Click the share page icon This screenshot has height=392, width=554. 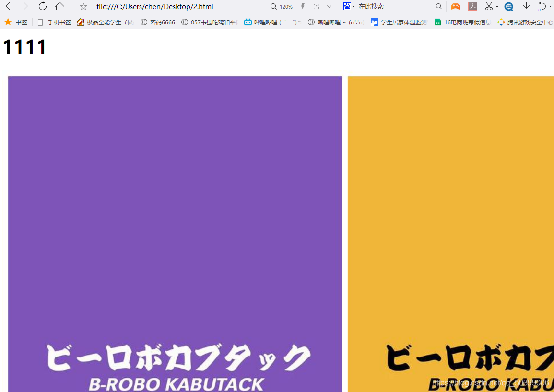pyautogui.click(x=316, y=6)
